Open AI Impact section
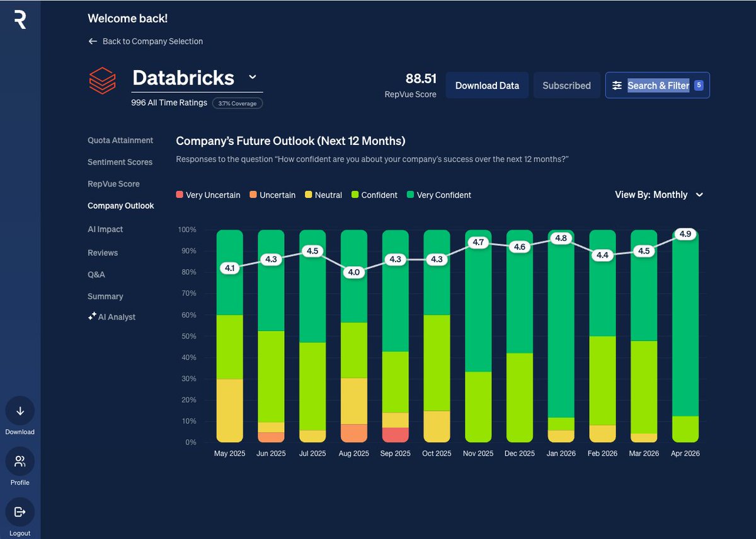The width and height of the screenshot is (756, 539). (x=105, y=229)
